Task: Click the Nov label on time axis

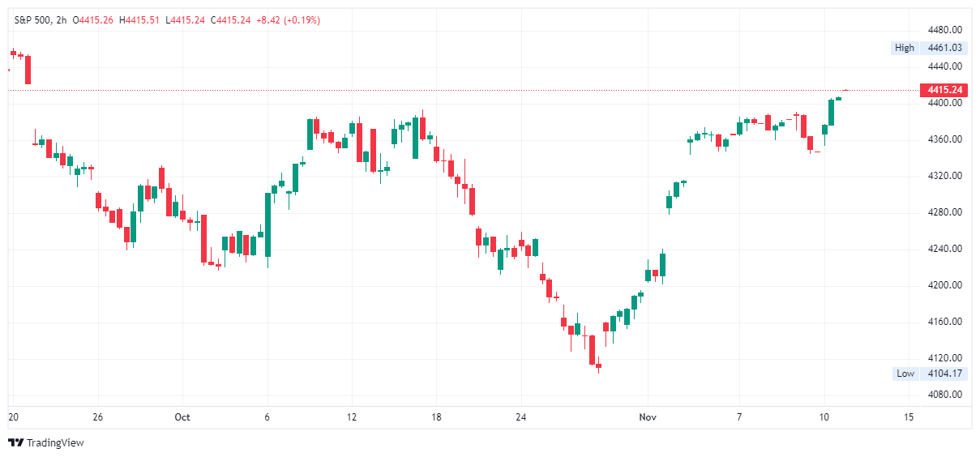Action: click(648, 417)
